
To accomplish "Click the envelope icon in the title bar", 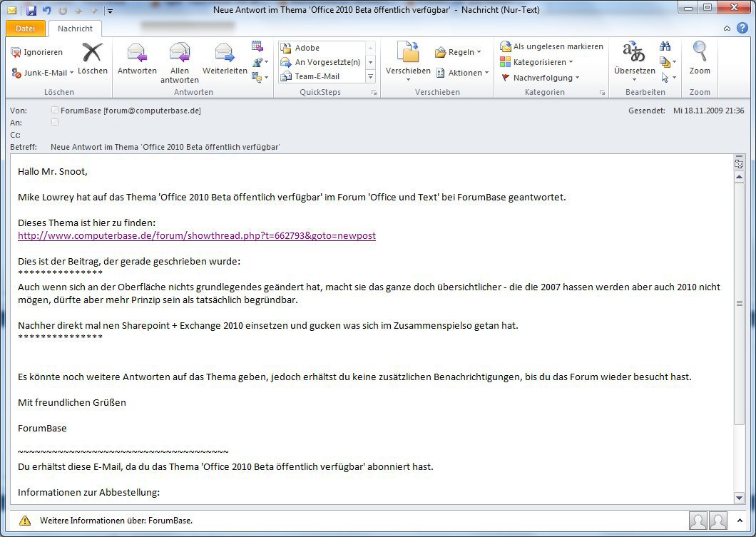I will click(x=11, y=10).
